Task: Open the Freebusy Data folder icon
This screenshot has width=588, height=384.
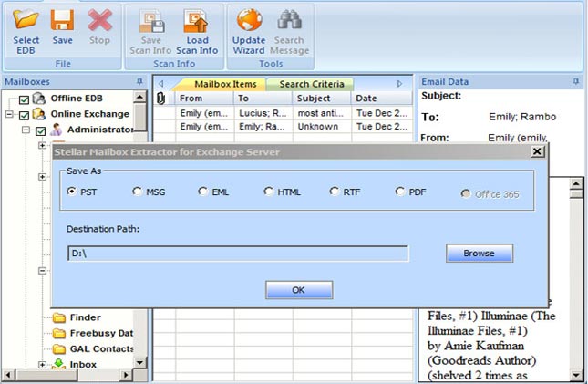Action: point(59,333)
